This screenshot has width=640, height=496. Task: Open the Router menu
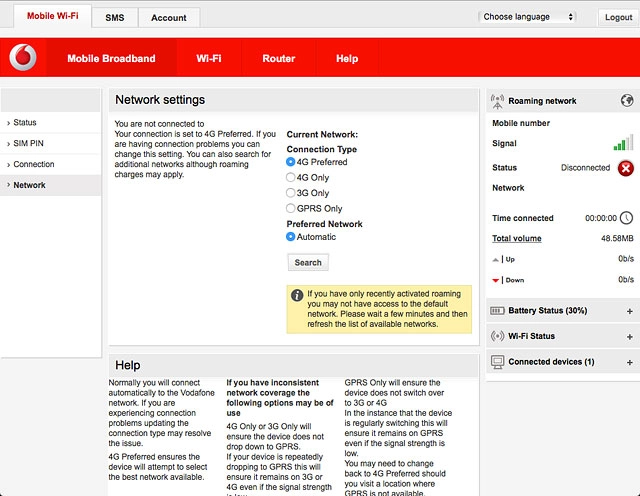click(278, 59)
